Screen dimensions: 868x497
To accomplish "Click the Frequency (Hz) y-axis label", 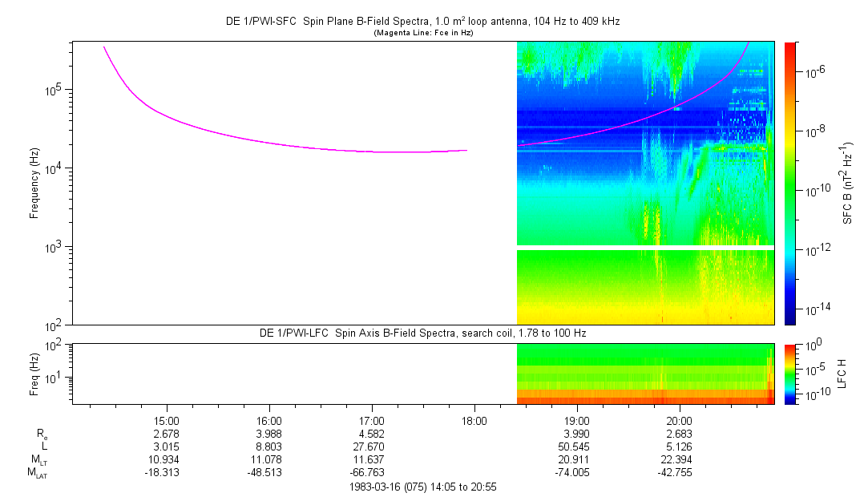I will [x=34, y=183].
